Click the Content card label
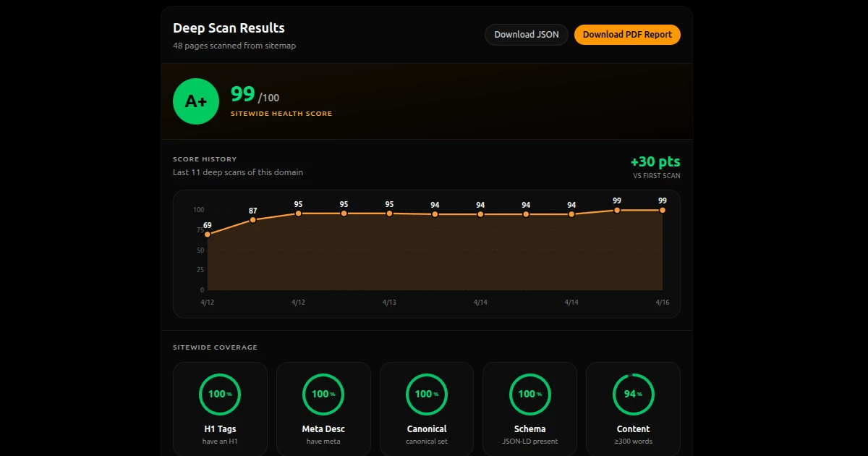The height and width of the screenshot is (456, 868). pyautogui.click(x=633, y=429)
